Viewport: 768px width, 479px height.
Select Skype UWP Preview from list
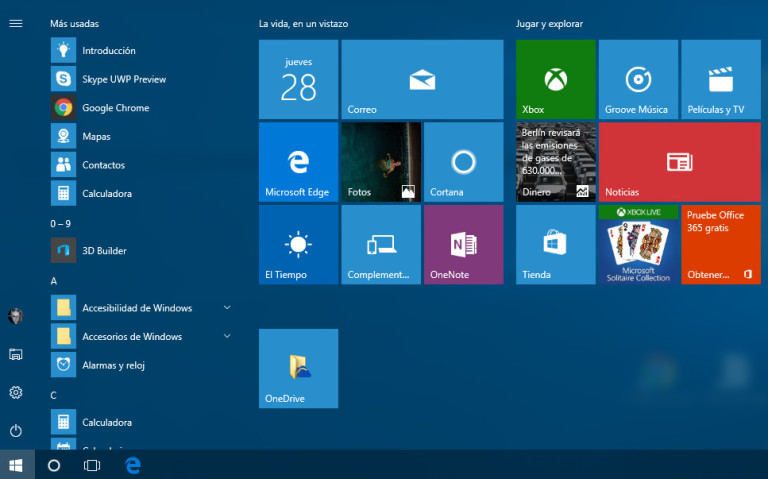(x=123, y=79)
